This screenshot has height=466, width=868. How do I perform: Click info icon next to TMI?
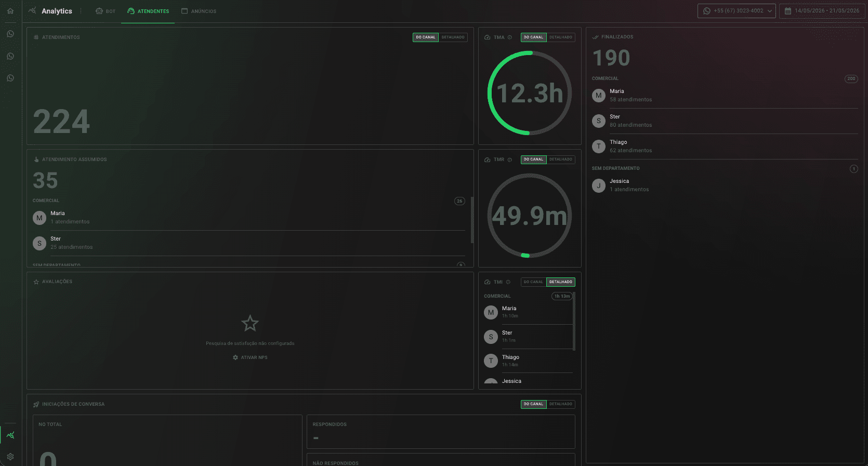pyautogui.click(x=508, y=282)
